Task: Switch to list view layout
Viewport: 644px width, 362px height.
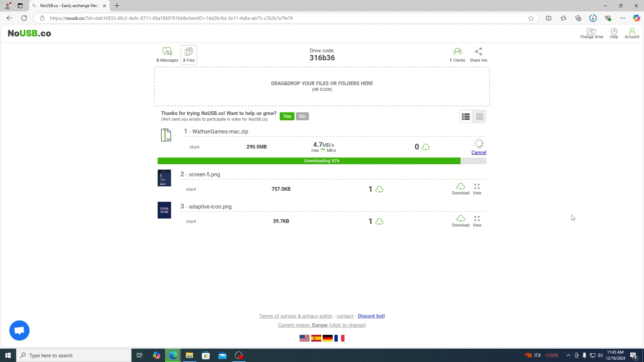Action: (466, 117)
